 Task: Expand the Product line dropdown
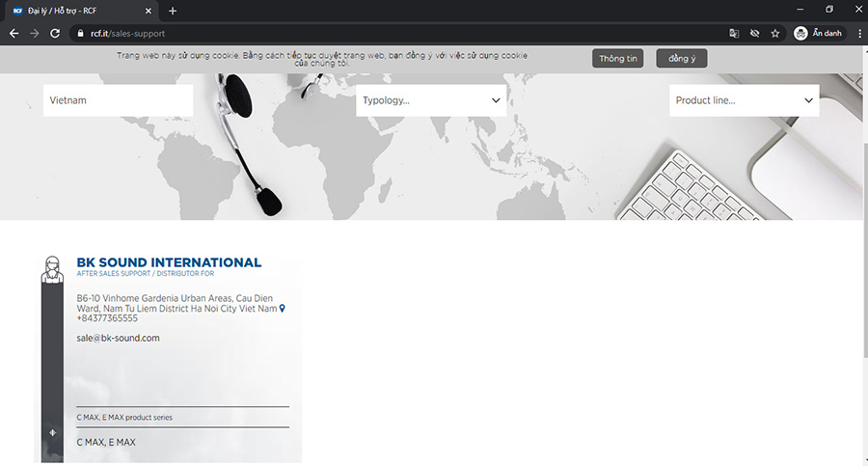pos(744,100)
